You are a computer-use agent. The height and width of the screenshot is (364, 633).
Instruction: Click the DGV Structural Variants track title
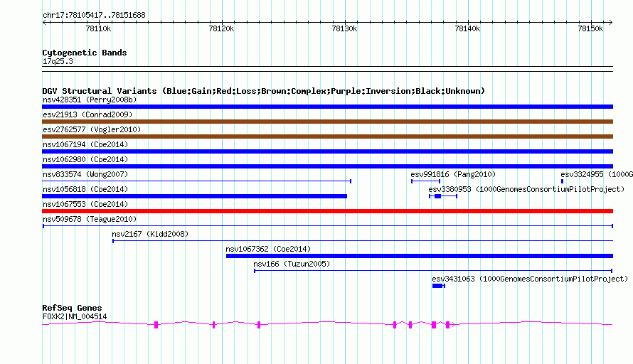coord(264,91)
